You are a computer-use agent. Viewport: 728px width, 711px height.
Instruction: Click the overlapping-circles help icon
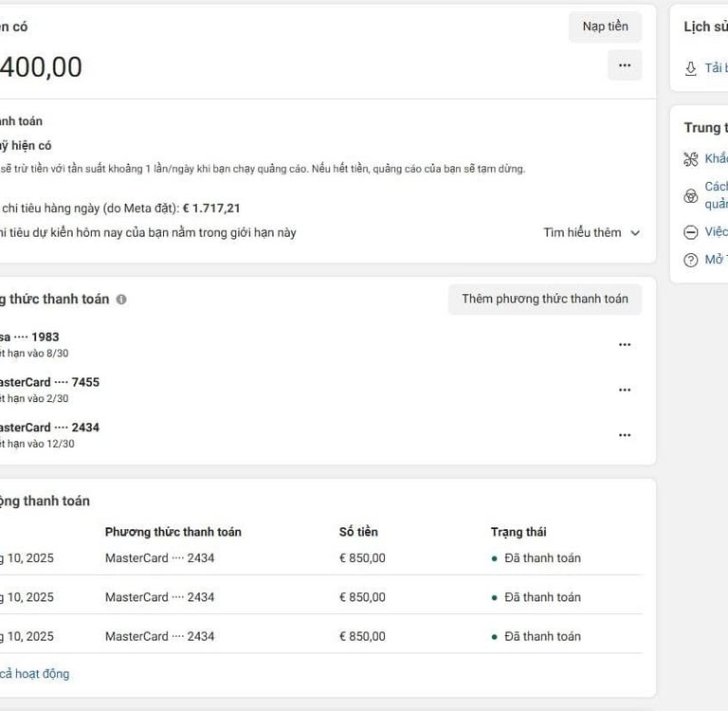(691, 196)
